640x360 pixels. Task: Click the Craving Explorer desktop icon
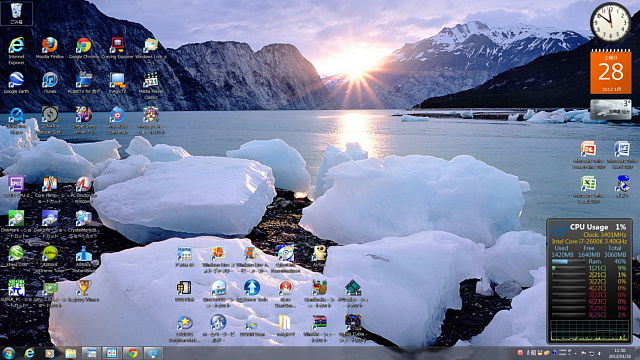coord(117,48)
